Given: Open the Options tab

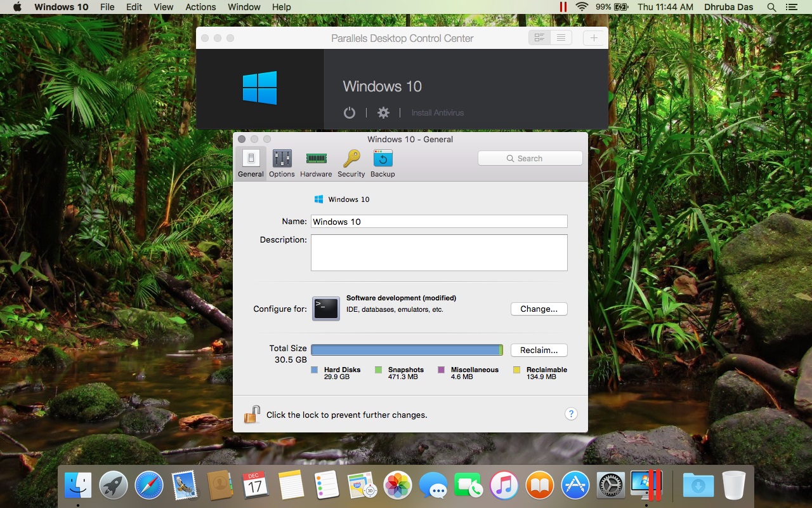Looking at the screenshot, I should [x=282, y=163].
